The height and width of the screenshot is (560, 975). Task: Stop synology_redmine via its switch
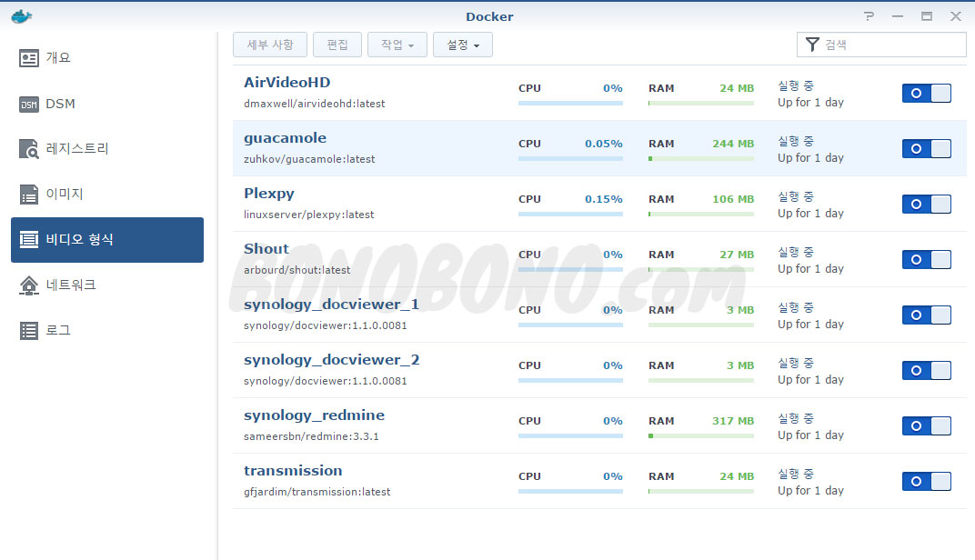[927, 425]
